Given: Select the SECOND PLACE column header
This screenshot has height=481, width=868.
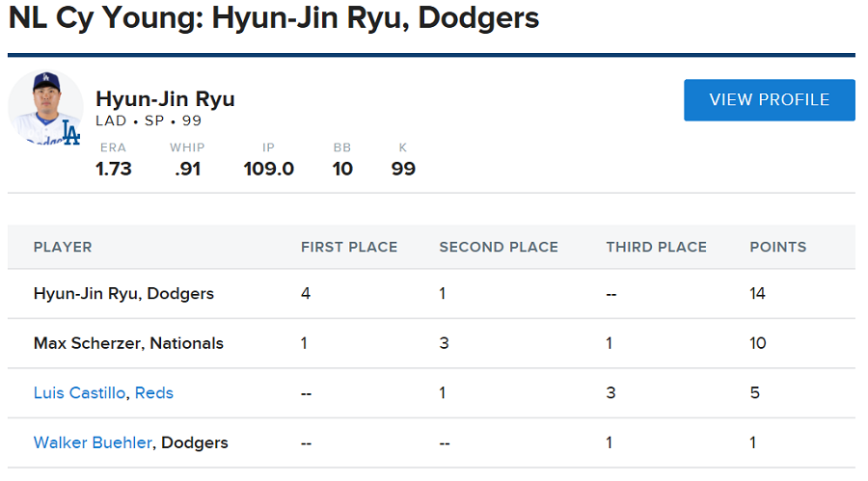Looking at the screenshot, I should tap(499, 247).
